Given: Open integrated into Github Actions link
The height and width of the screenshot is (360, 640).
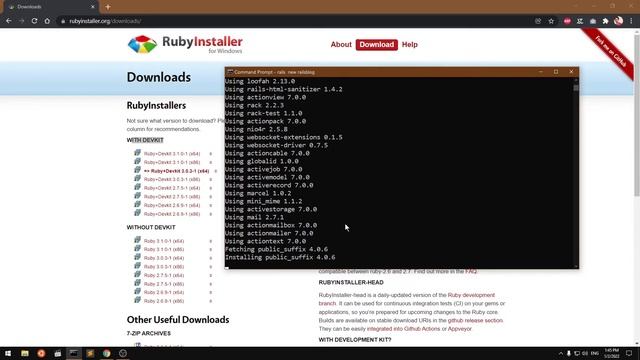Looking at the screenshot, I should click(x=403, y=329).
